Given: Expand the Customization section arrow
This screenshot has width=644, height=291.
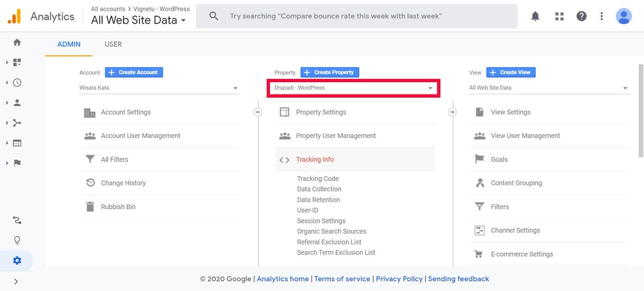Looking at the screenshot, I should click(x=7, y=62).
